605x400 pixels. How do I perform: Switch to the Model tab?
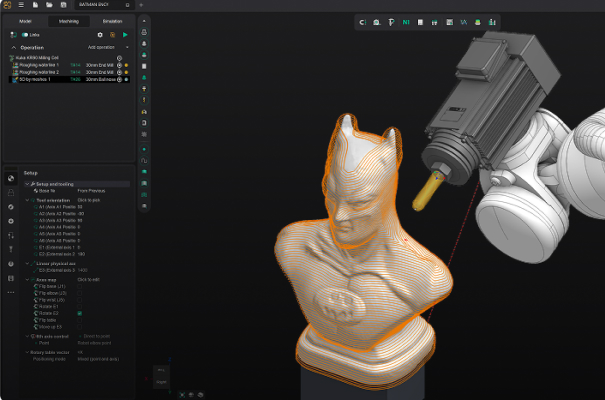point(26,21)
